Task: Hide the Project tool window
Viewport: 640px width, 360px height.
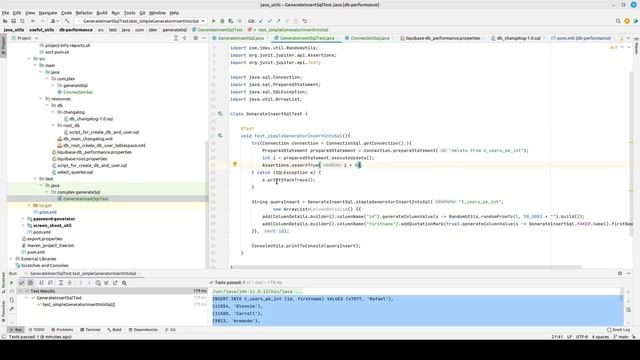Action: (x=204, y=38)
